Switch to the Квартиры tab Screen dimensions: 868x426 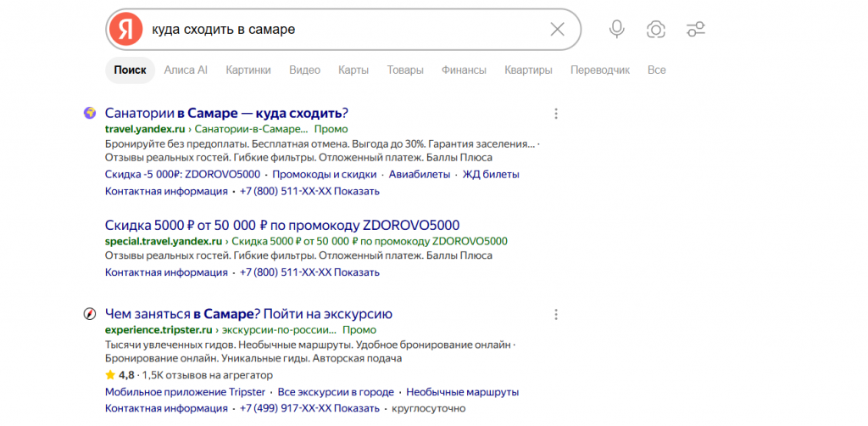coord(528,70)
